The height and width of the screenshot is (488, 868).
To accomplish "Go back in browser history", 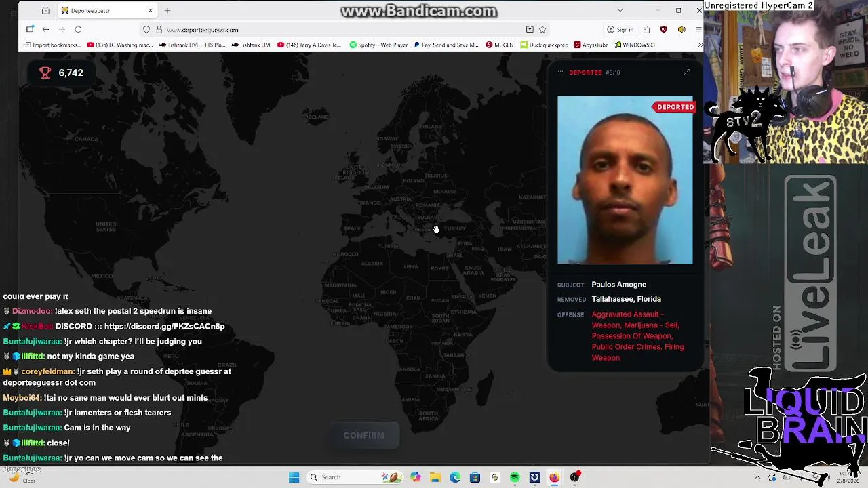I will tap(45, 30).
